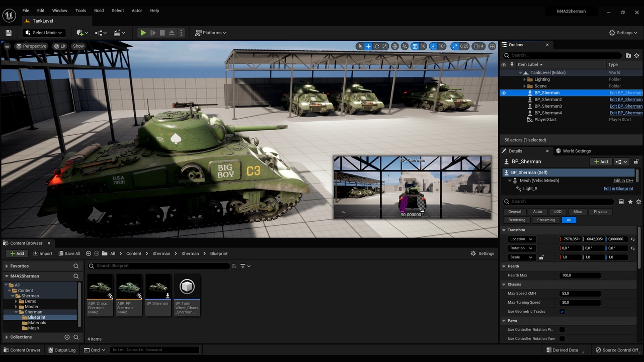Viewport: 644px width, 362px height.
Task: Collapse the TankLevel (Editor) tree node
Action: coord(521,72)
